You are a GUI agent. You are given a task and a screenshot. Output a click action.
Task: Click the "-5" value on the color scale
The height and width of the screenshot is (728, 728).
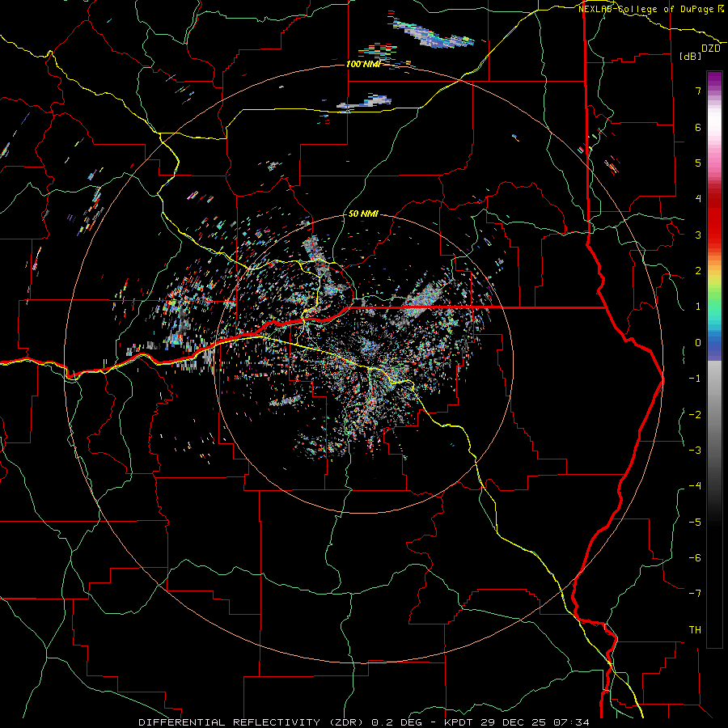point(695,523)
